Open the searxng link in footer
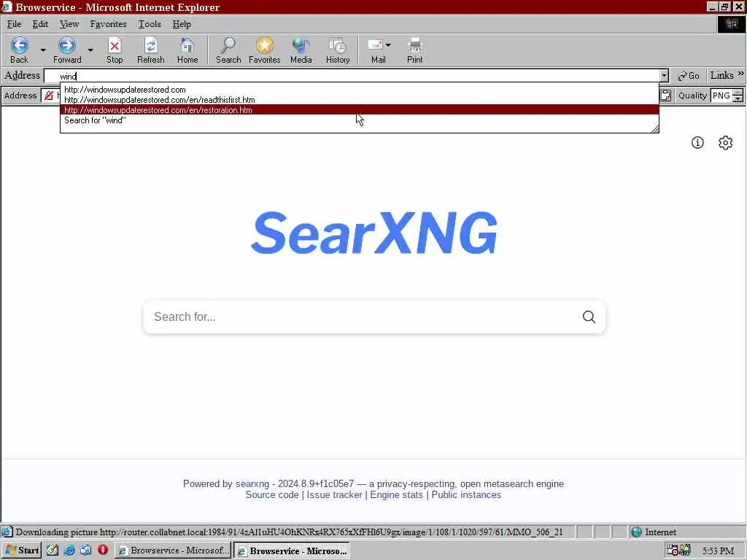The width and height of the screenshot is (747, 560). (252, 484)
